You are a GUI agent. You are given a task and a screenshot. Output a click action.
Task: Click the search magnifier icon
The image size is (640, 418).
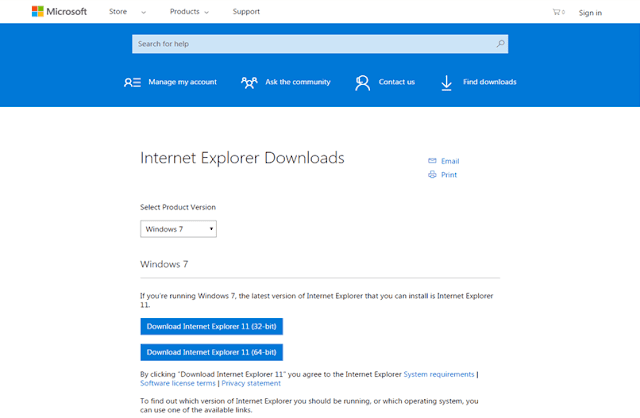[x=500, y=44]
